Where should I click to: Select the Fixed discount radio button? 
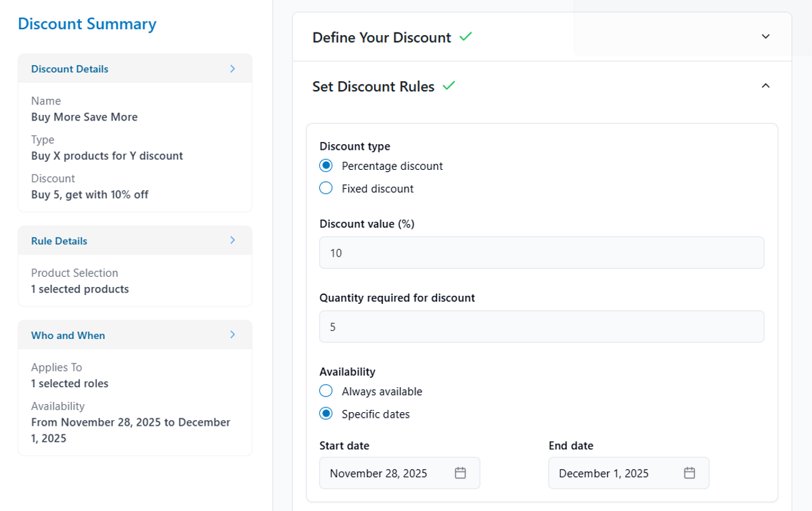click(326, 188)
